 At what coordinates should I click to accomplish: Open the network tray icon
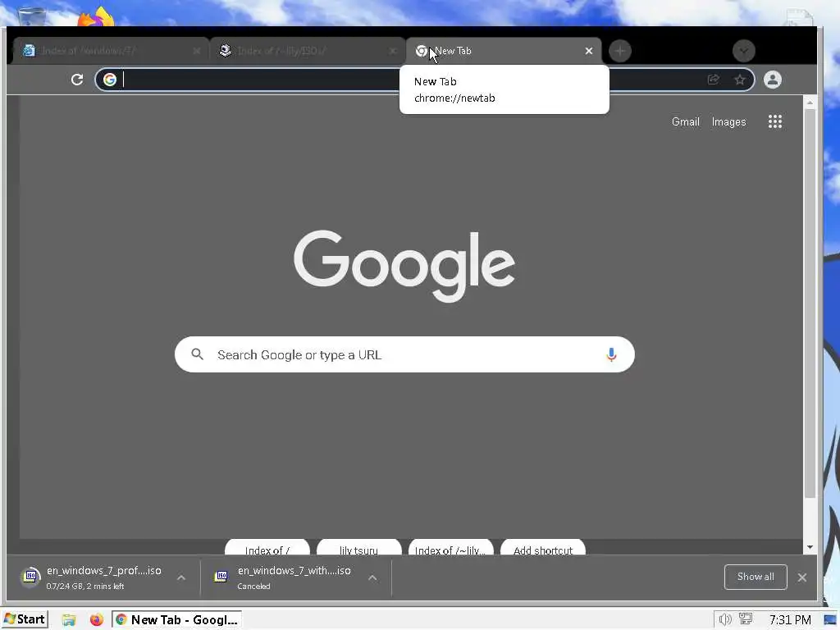click(x=746, y=619)
